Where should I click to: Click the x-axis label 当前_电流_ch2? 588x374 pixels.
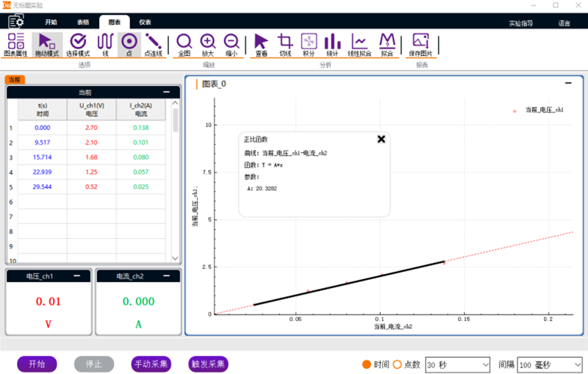(393, 327)
